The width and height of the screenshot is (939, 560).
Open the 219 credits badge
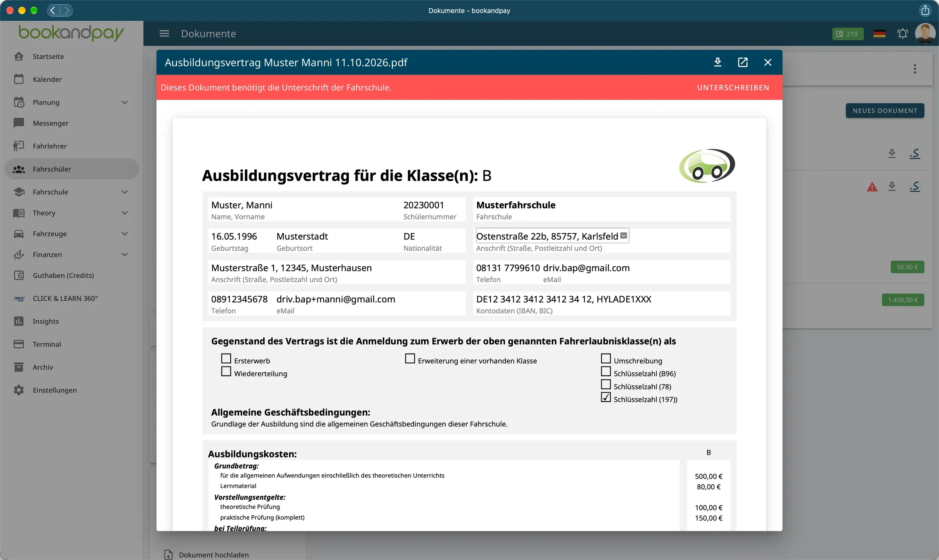(847, 34)
